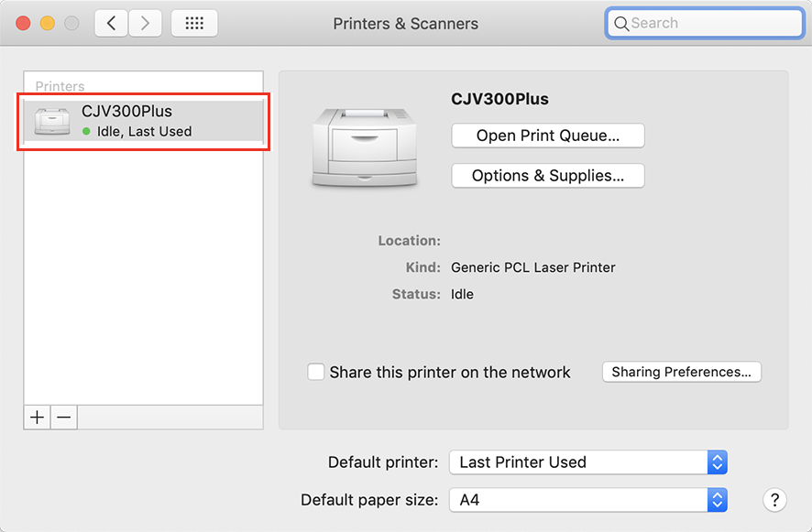
Task: Click the search magnifier icon
Action: 624,22
